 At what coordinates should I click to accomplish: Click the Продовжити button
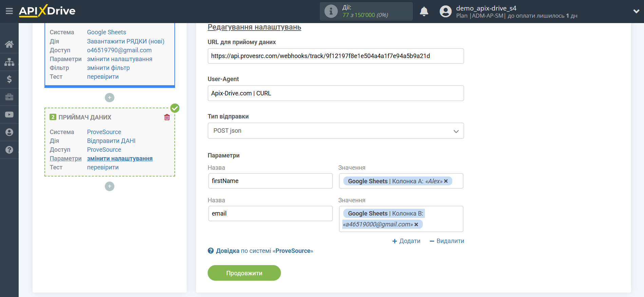click(244, 273)
